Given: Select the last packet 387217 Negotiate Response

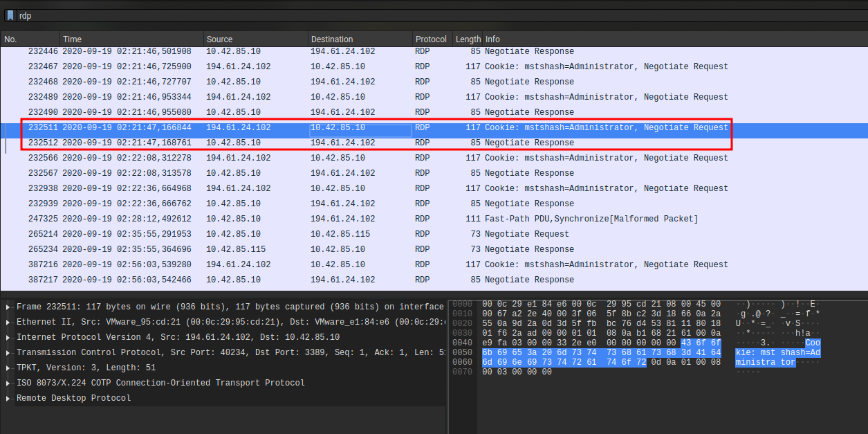Looking at the screenshot, I should coord(277,279).
